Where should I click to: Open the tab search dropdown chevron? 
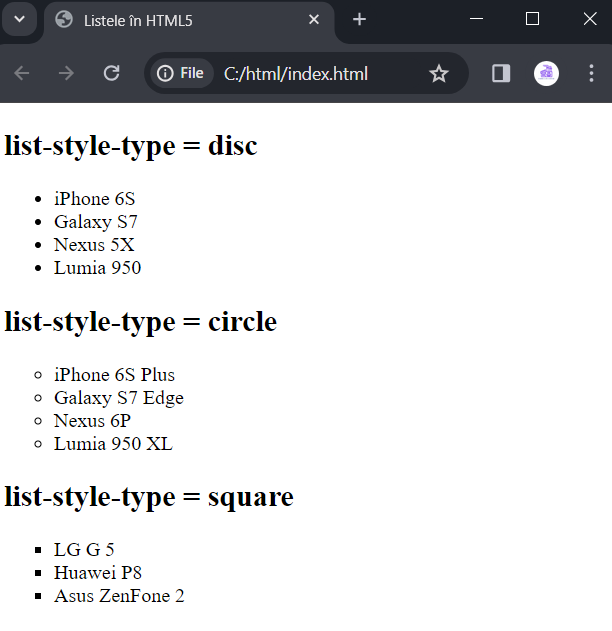click(x=19, y=19)
